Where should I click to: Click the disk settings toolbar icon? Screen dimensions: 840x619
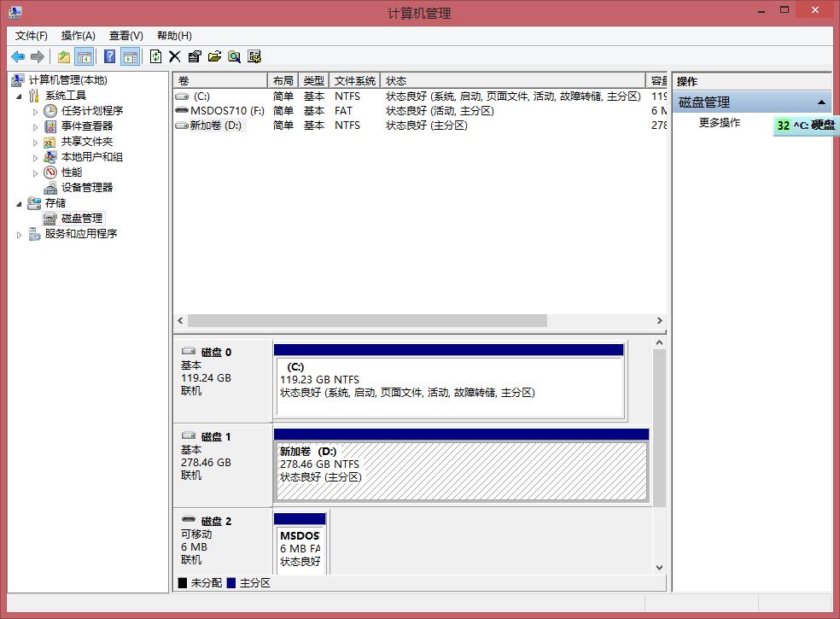[x=254, y=56]
